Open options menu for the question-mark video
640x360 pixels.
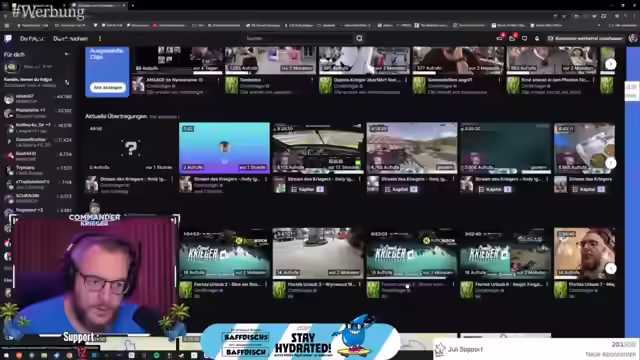(x=172, y=179)
